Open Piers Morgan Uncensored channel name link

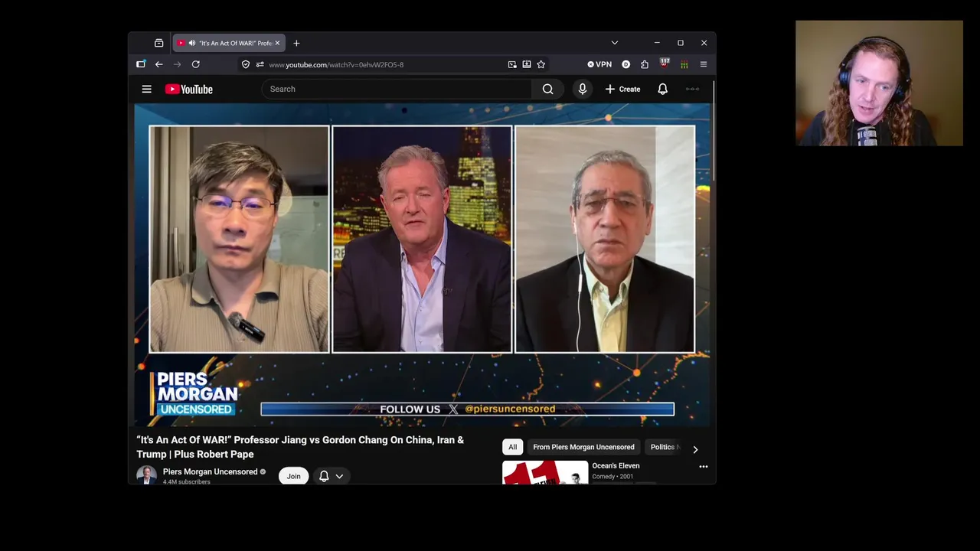pos(210,471)
